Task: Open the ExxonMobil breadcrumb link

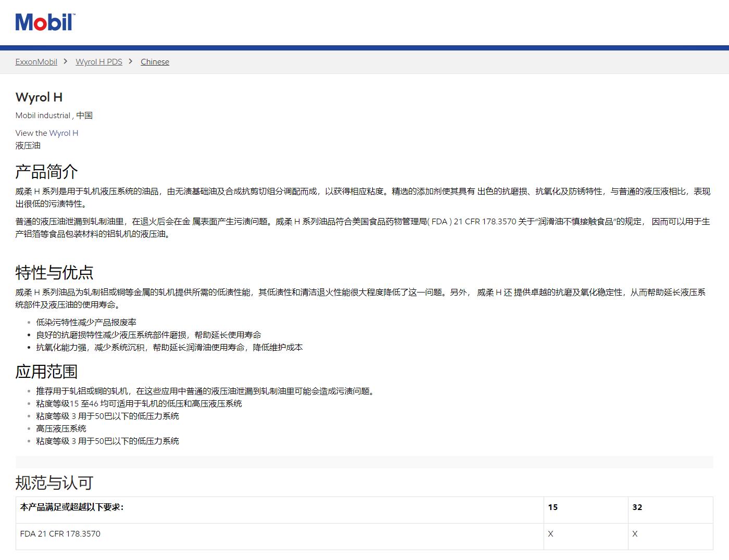Action: tap(36, 61)
